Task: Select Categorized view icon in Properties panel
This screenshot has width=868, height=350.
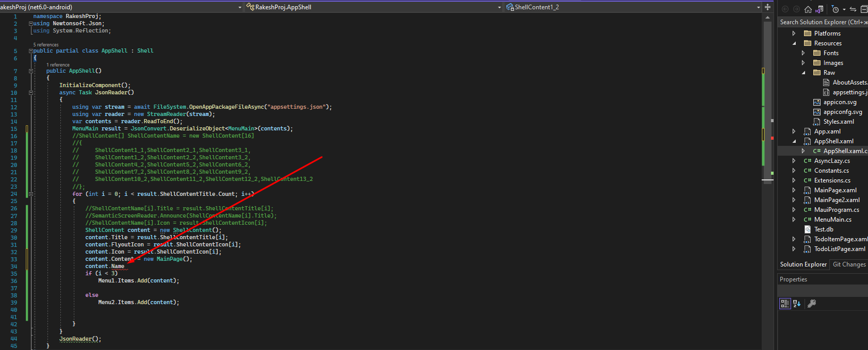Action: click(x=785, y=304)
